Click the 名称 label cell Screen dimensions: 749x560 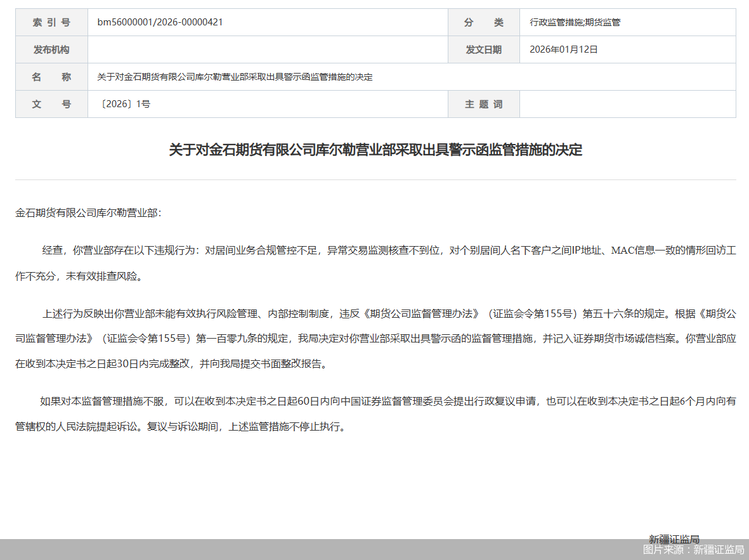coord(51,77)
